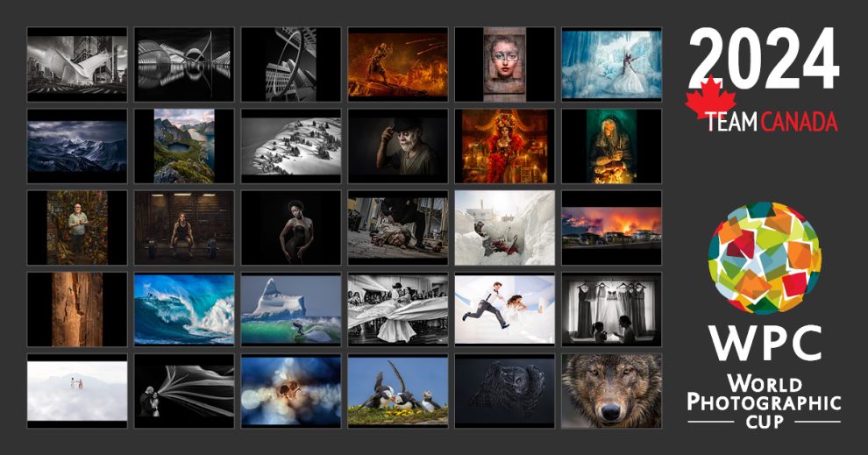The height and width of the screenshot is (455, 868).
Task: Open the black-and-white snowy trees photo
Action: click(291, 146)
